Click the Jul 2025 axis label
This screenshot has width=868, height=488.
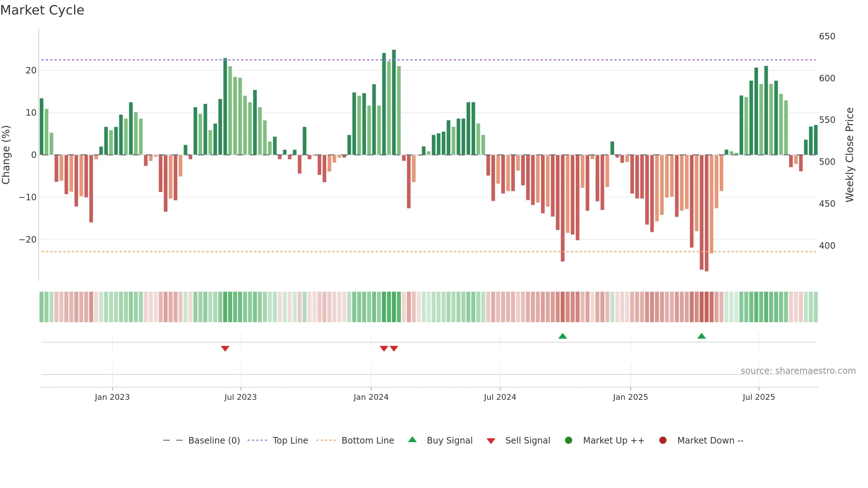coord(759,397)
